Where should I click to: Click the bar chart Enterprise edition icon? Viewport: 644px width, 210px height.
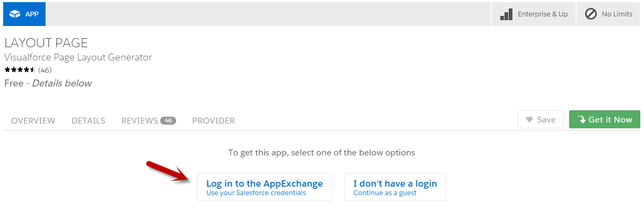(506, 14)
